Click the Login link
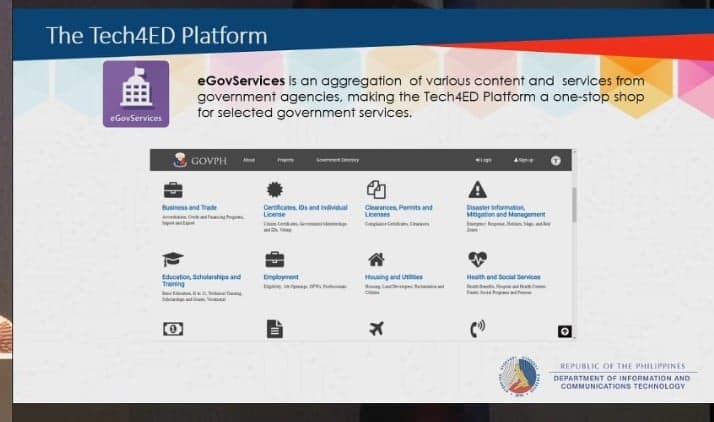 (x=484, y=160)
